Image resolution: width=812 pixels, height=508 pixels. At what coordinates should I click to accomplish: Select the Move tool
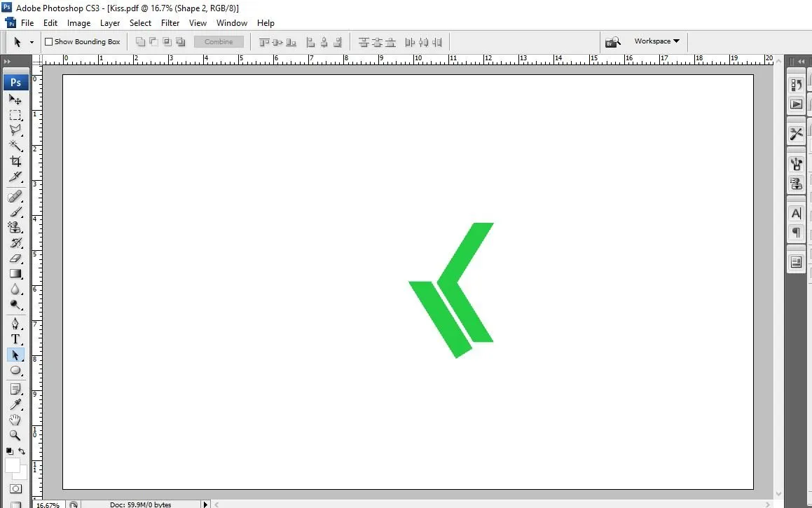[15, 99]
